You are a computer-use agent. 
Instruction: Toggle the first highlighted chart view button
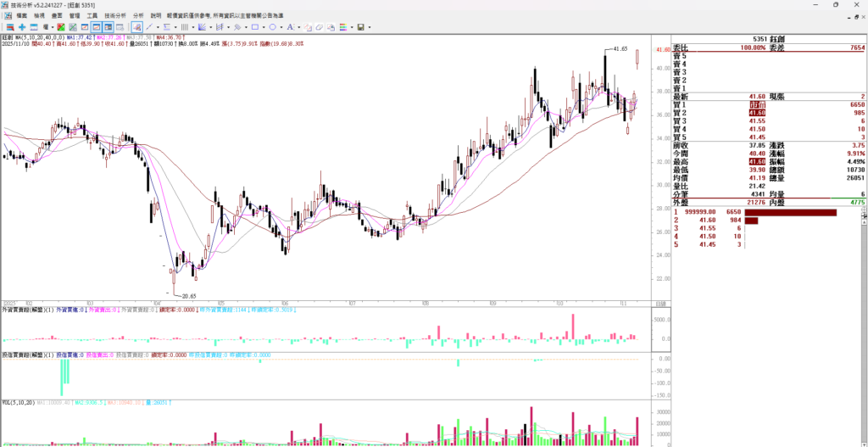point(96,27)
